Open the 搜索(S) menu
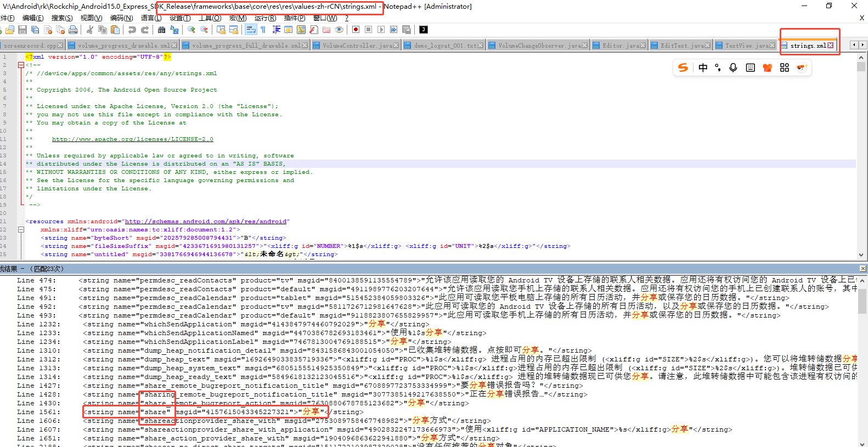This screenshot has width=868, height=447. 62,18
